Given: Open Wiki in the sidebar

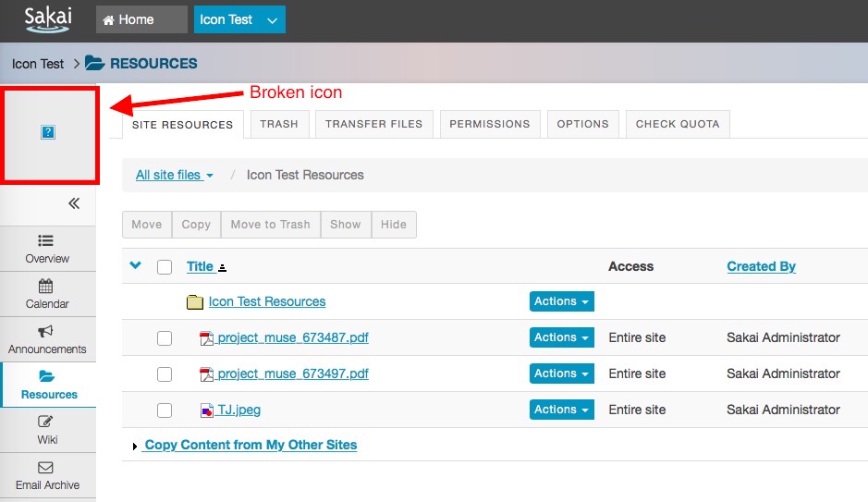Looking at the screenshot, I should point(47,430).
